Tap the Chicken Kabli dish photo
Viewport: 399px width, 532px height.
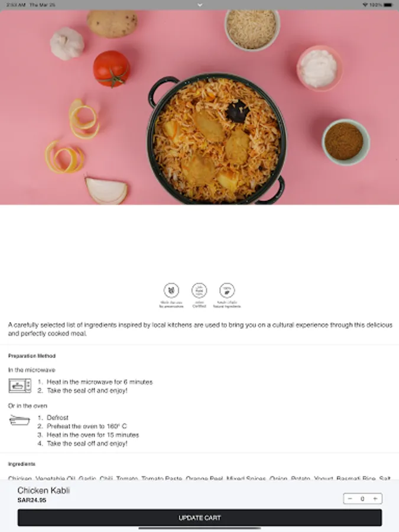200,107
